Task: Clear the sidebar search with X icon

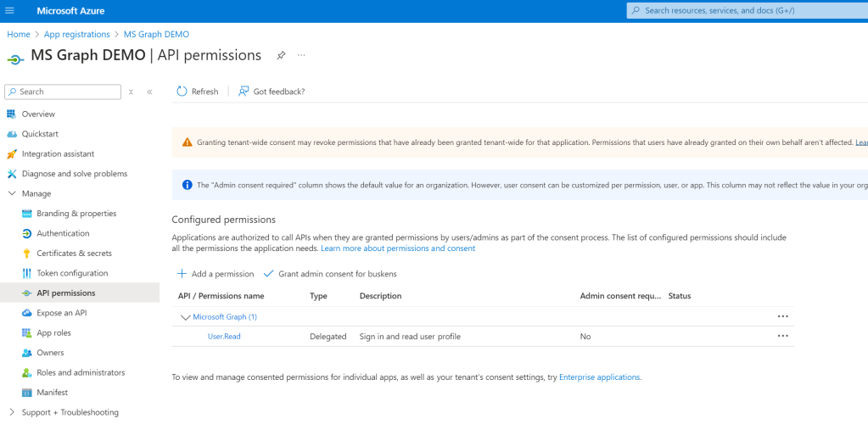Action: click(x=131, y=92)
